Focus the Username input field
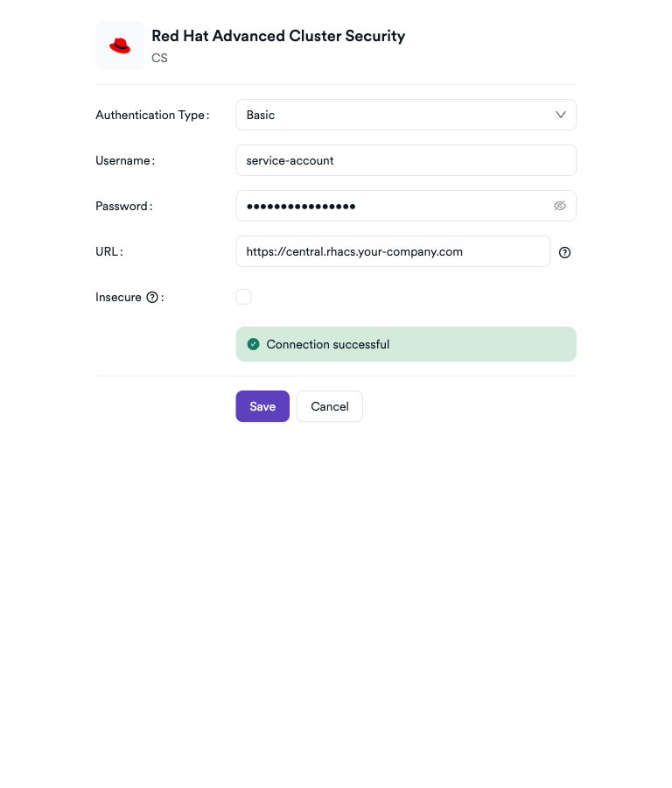Viewport: 672px width, 788px height. coord(405,160)
